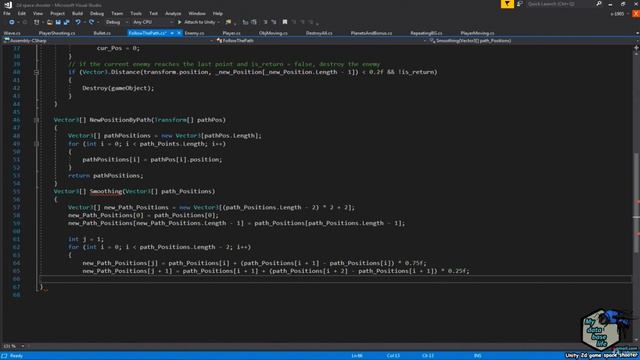Comment out selected lines with the toolbar icon

[265, 22]
